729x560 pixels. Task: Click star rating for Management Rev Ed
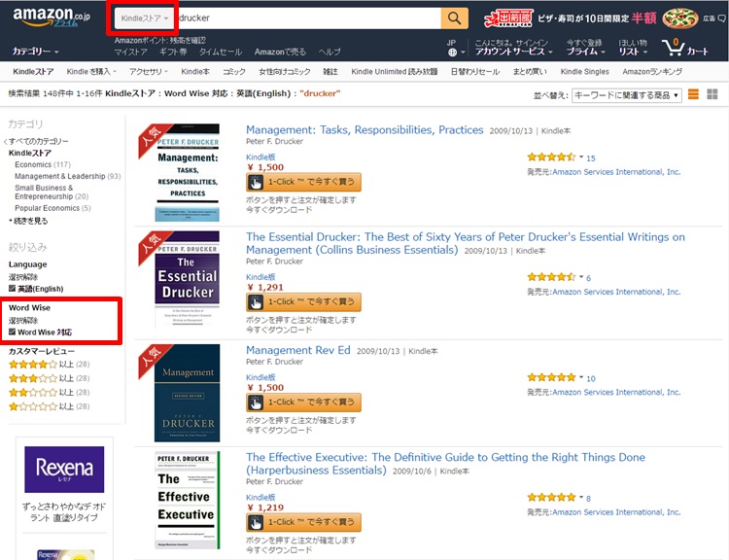tap(551, 377)
